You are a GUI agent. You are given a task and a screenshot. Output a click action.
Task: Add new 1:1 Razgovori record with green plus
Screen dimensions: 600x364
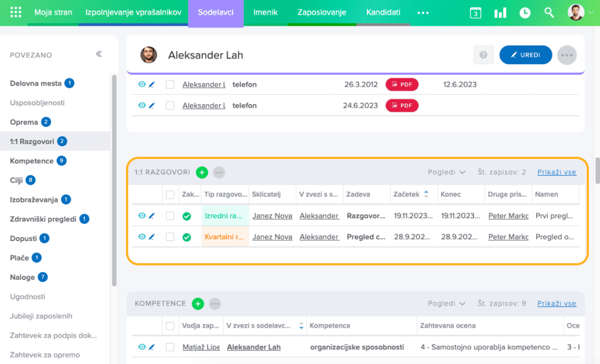[x=202, y=172]
